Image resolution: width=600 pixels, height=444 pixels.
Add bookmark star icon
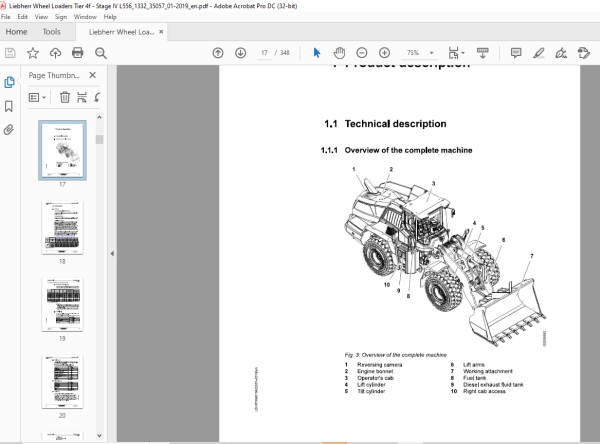[x=33, y=53]
